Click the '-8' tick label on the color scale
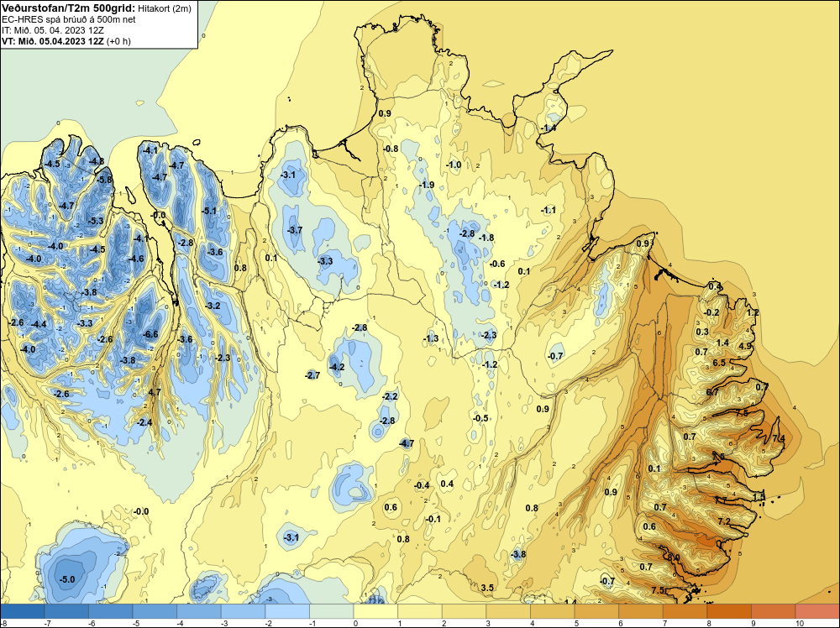The width and height of the screenshot is (840, 628). pyautogui.click(x=3, y=623)
